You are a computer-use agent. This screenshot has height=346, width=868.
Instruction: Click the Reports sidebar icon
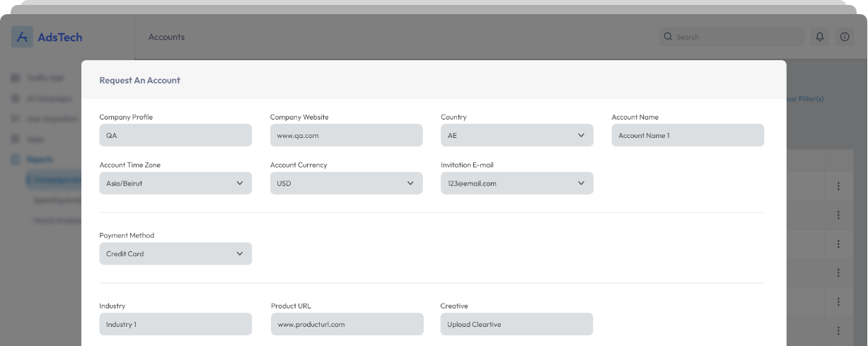15,159
